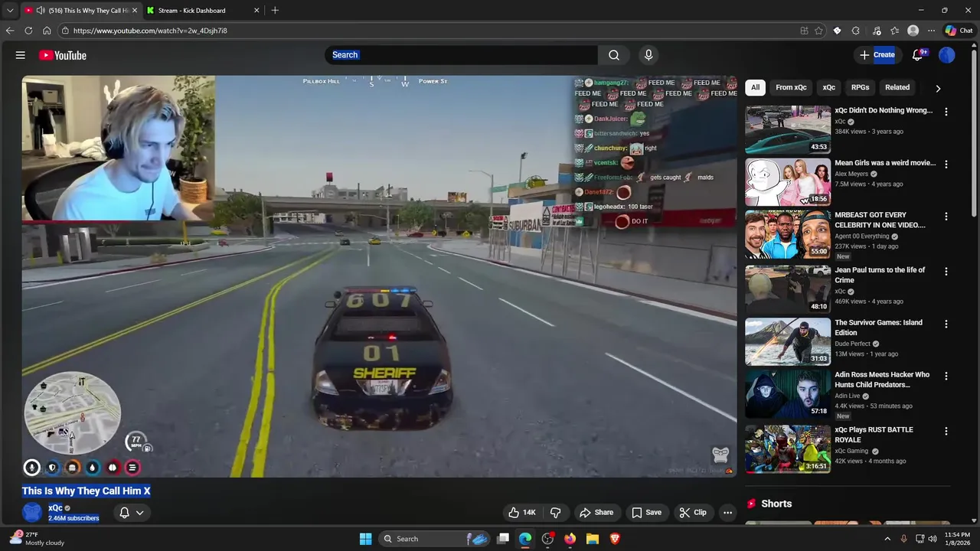Screen dimensions: 980x551
Task: Click the YouTube search magnifier button
Action: (614, 55)
